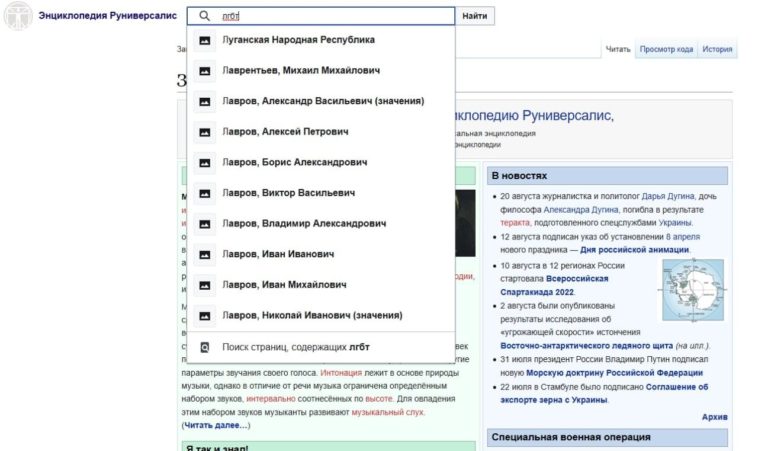Click image icon beside Лавров, Борис Александрович
Screen dimensions: 758x451
pos(205,162)
